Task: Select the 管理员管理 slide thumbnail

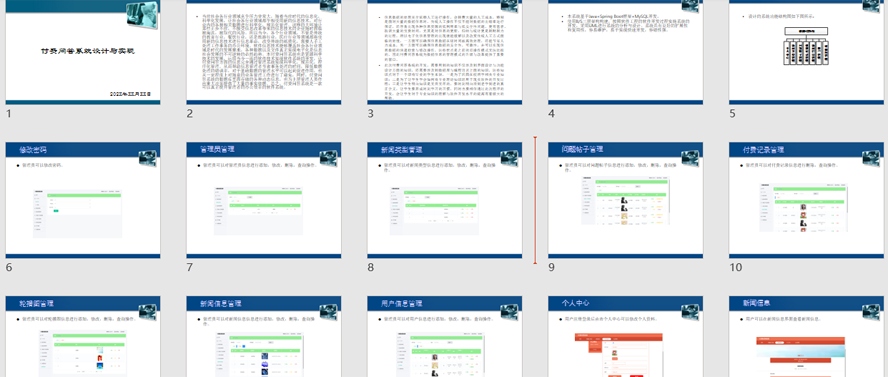Action: [x=264, y=200]
